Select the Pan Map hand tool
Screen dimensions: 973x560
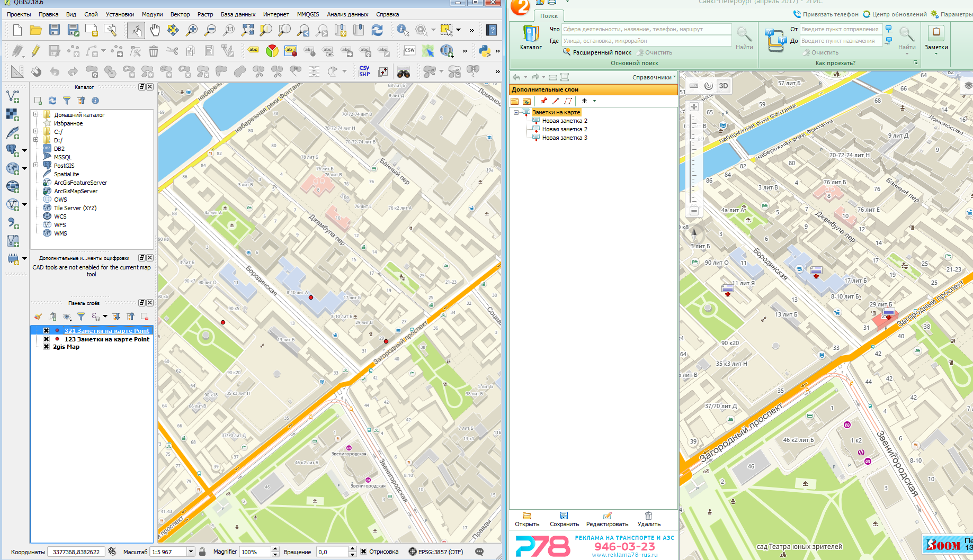tap(155, 30)
